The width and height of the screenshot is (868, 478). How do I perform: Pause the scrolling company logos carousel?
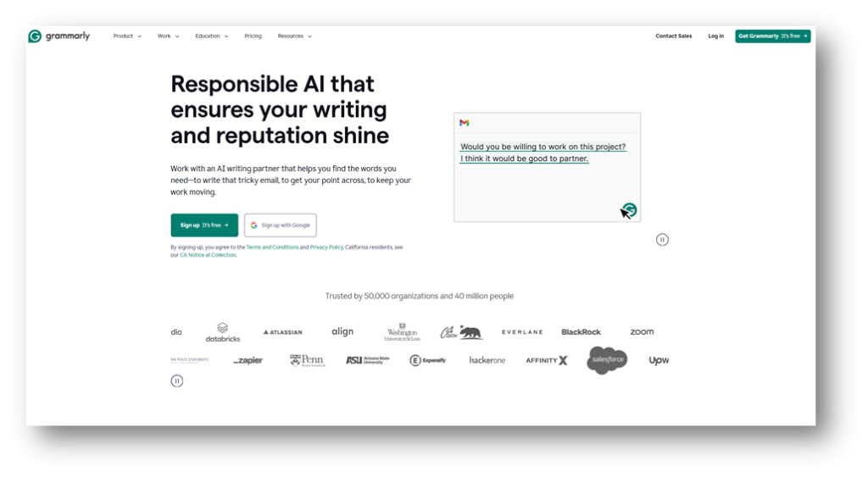[x=177, y=381]
